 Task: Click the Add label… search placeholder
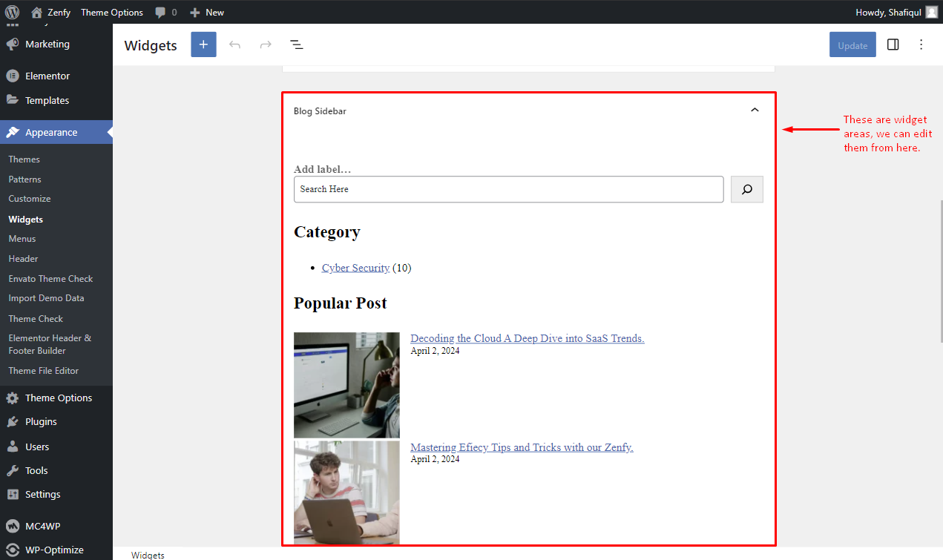[x=322, y=169]
